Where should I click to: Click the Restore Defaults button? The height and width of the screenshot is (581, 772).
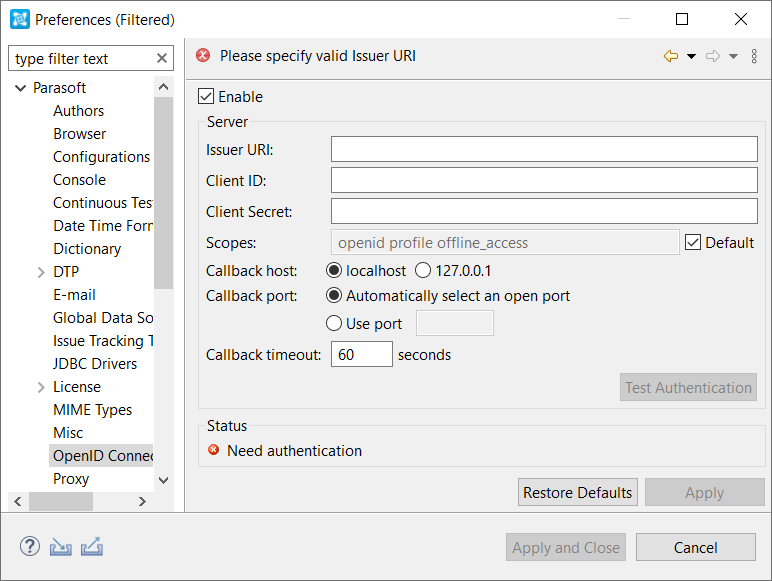(578, 492)
